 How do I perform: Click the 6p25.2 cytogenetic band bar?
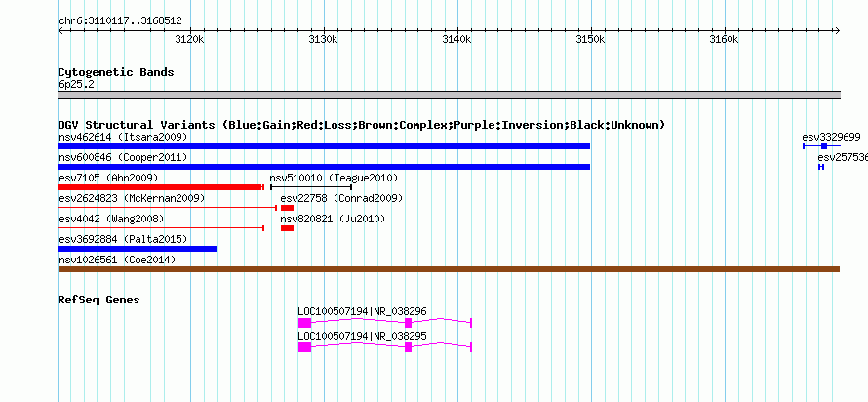tap(449, 95)
